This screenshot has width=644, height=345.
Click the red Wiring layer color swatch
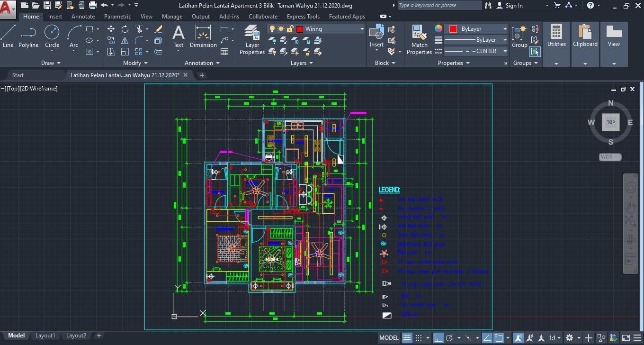(300, 29)
